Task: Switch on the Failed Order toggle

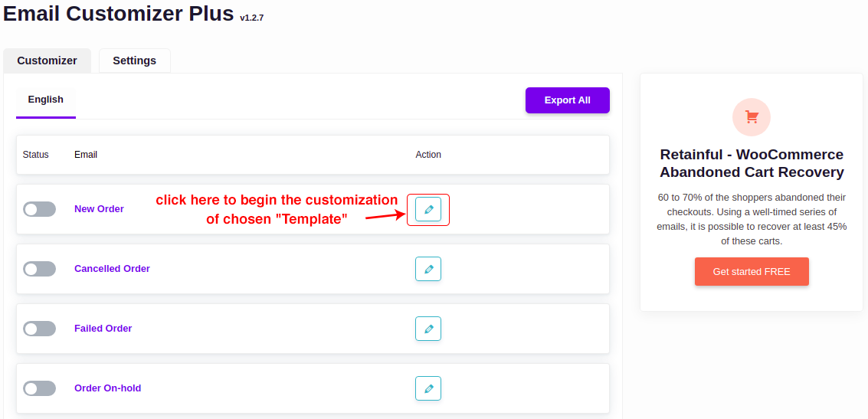Action: click(39, 329)
